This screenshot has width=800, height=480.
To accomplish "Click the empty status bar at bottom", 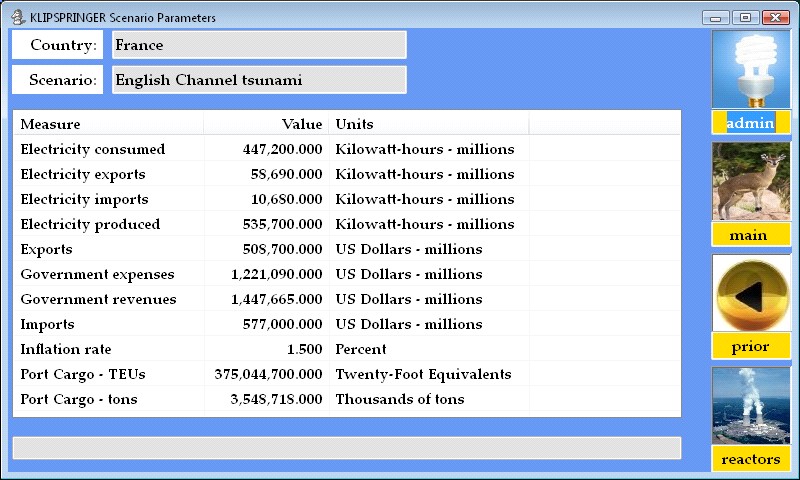I will click(x=346, y=448).
